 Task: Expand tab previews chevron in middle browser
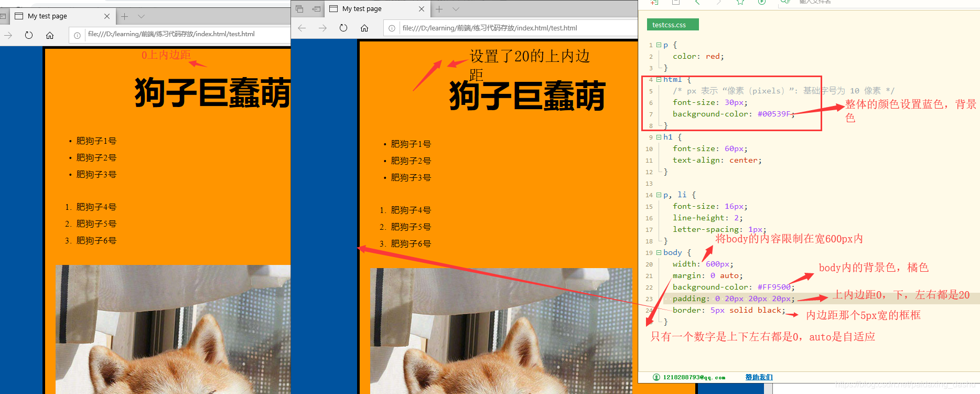[456, 9]
